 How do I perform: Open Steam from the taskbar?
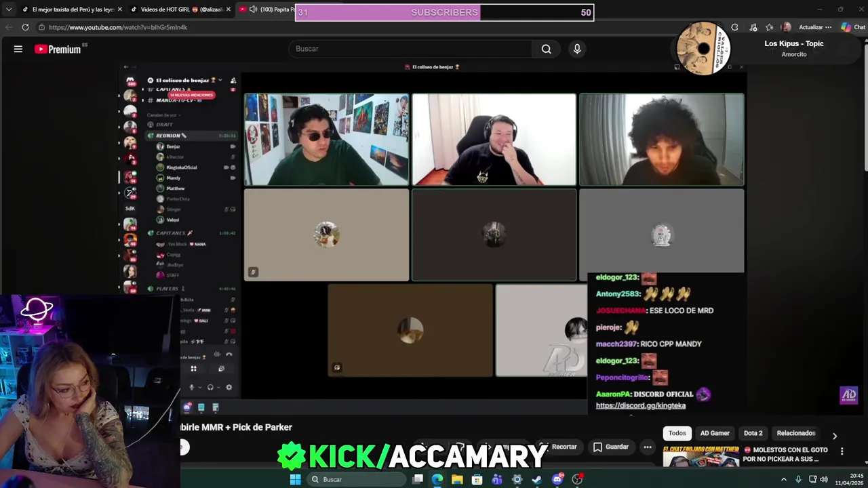pos(537,479)
